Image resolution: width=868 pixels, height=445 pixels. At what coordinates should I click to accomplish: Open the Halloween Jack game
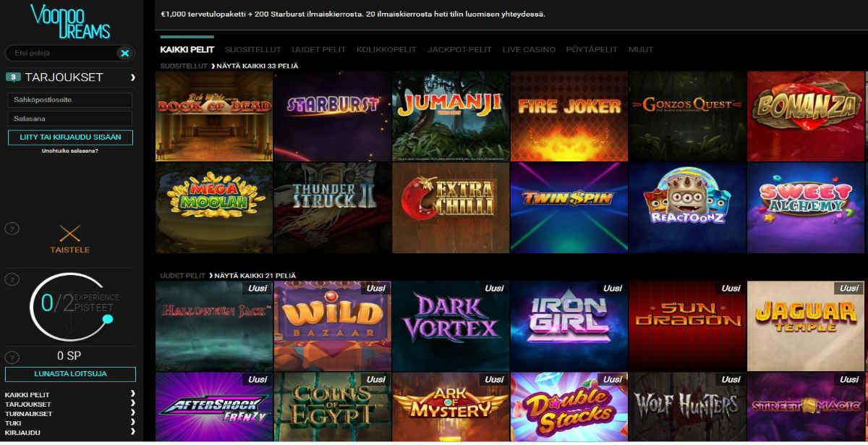[214, 326]
